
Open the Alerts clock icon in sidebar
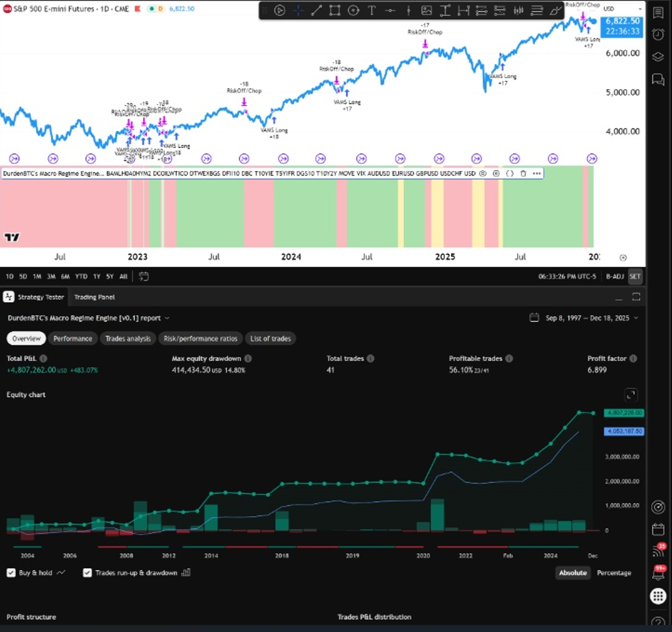(x=658, y=34)
